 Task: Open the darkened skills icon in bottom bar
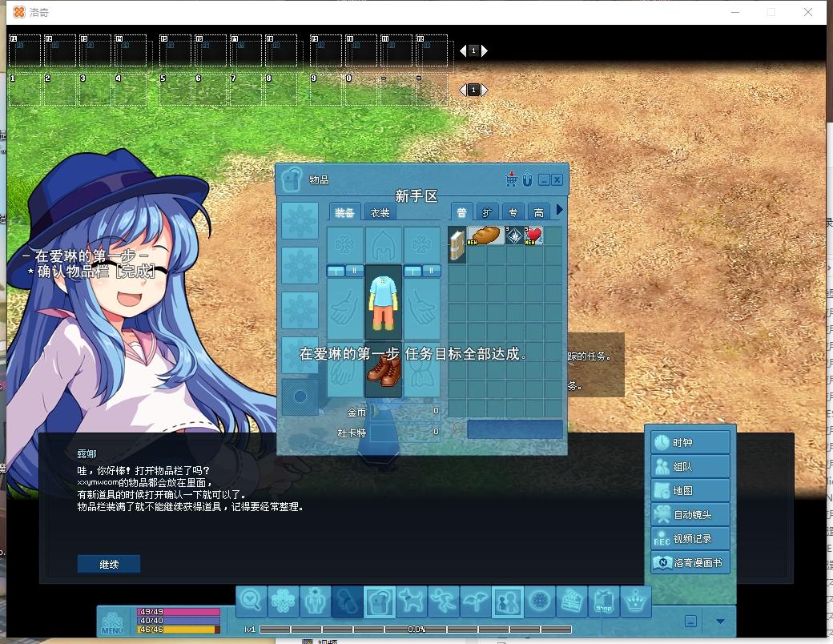point(347,602)
